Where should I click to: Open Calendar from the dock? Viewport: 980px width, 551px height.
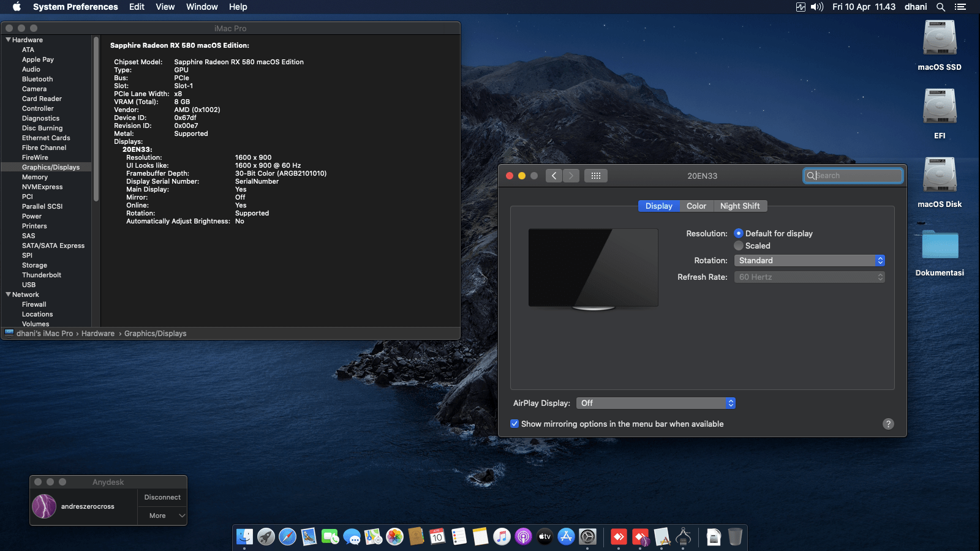click(x=437, y=537)
